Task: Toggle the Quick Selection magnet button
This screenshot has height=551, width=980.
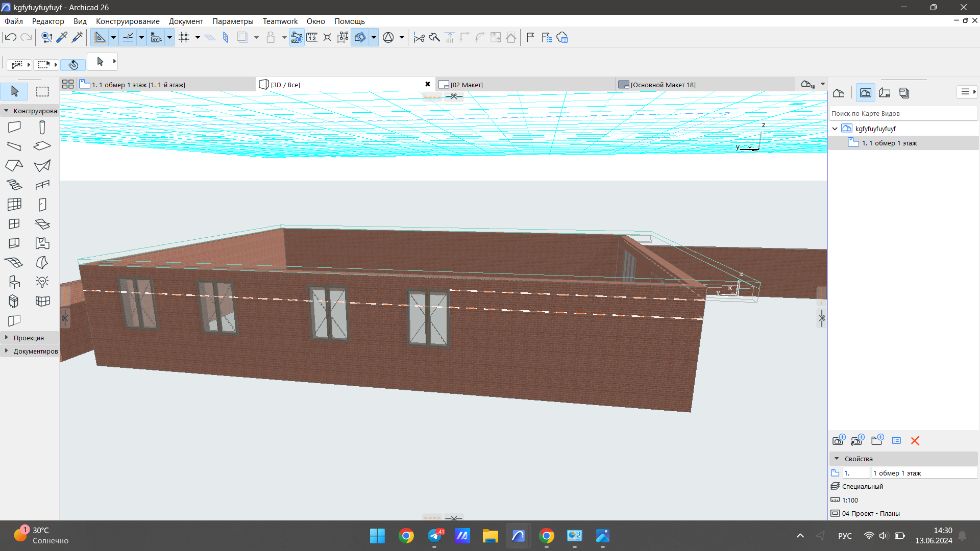Action: click(73, 64)
